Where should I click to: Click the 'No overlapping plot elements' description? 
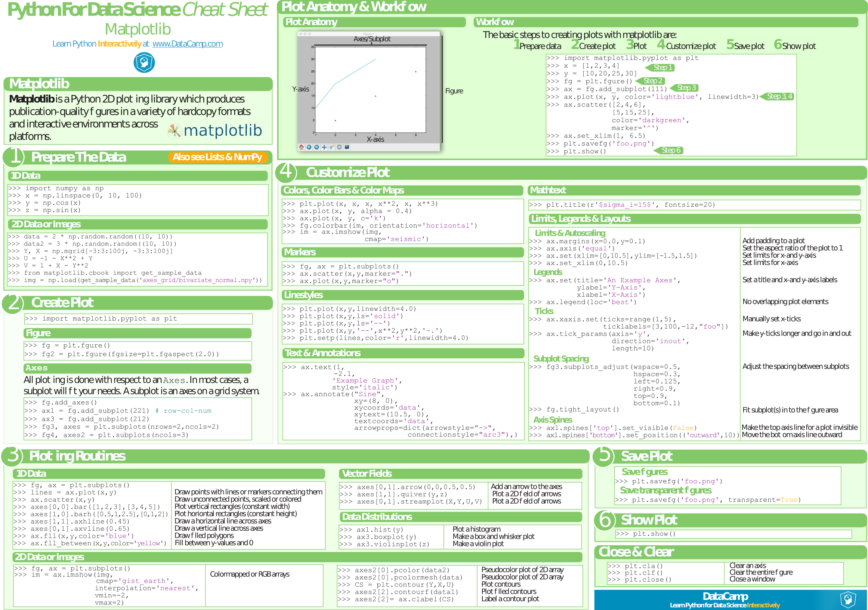click(785, 302)
